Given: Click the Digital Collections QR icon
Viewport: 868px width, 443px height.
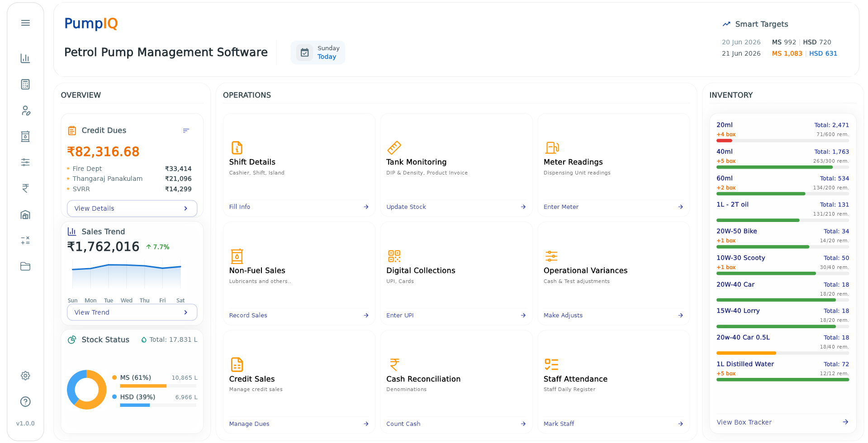Looking at the screenshot, I should 394,256.
